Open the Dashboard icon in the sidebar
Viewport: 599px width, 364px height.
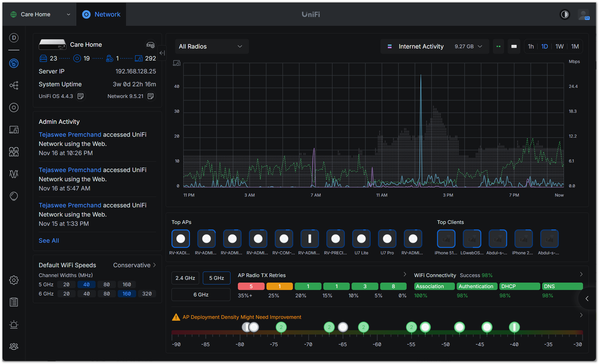14,63
